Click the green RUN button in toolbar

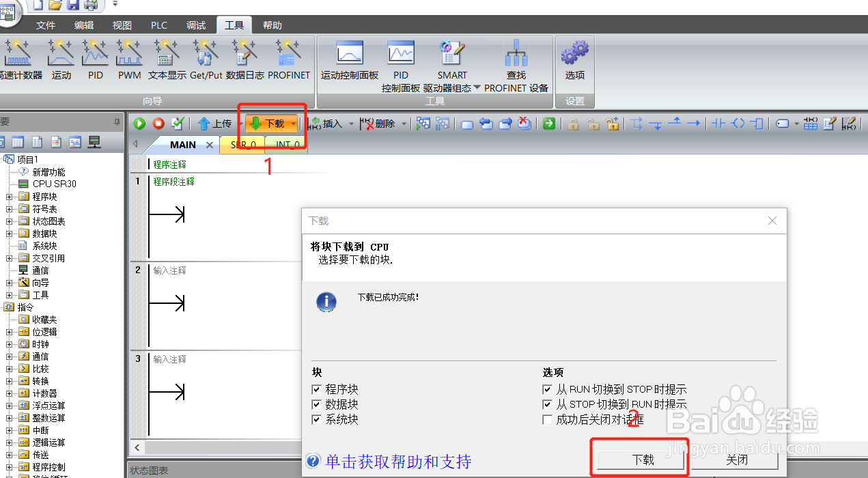point(139,124)
